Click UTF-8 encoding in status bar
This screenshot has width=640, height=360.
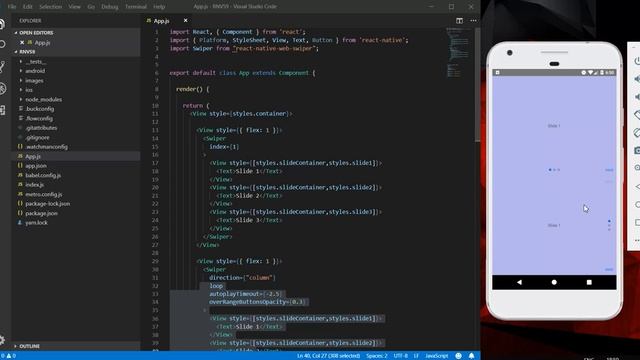click(400, 356)
